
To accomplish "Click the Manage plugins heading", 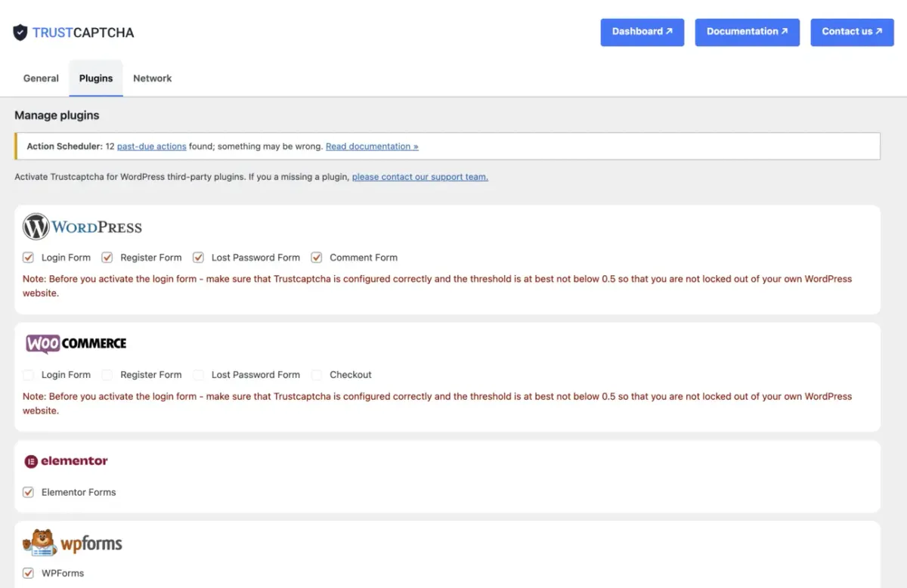I will tap(57, 116).
